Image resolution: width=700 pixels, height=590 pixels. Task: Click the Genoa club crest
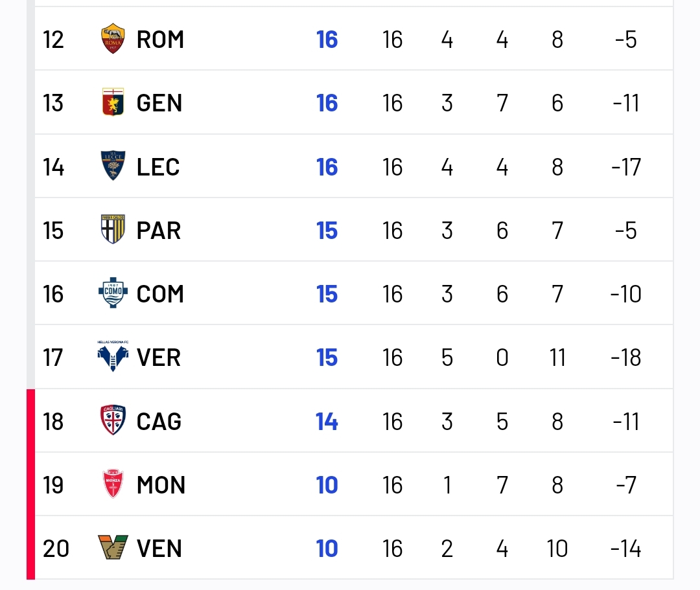pyautogui.click(x=113, y=102)
